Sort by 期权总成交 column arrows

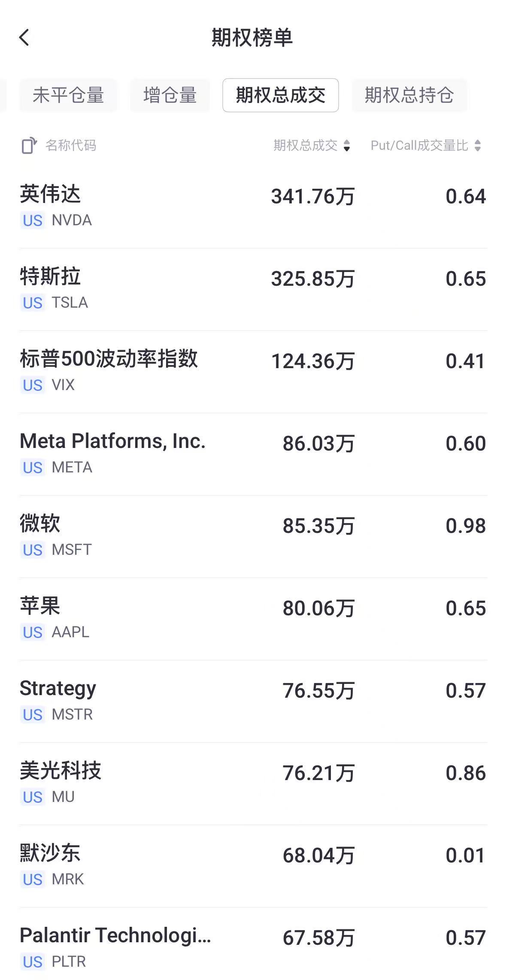pyautogui.click(x=347, y=145)
